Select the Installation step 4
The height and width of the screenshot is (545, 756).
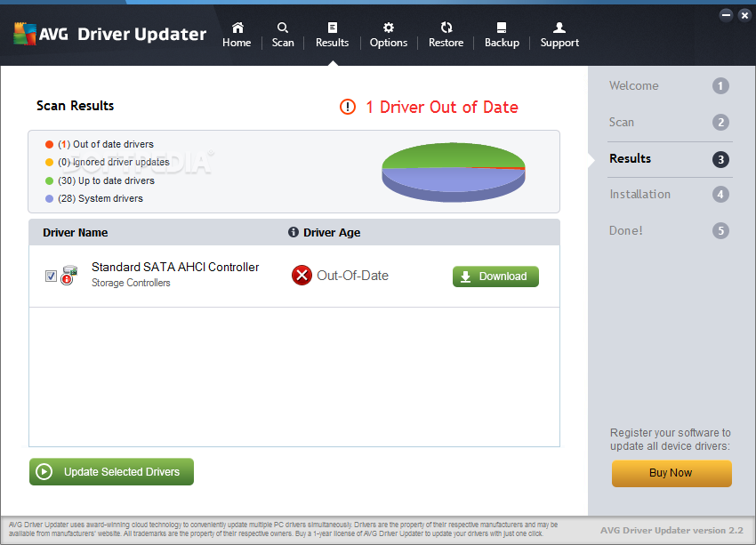640,195
